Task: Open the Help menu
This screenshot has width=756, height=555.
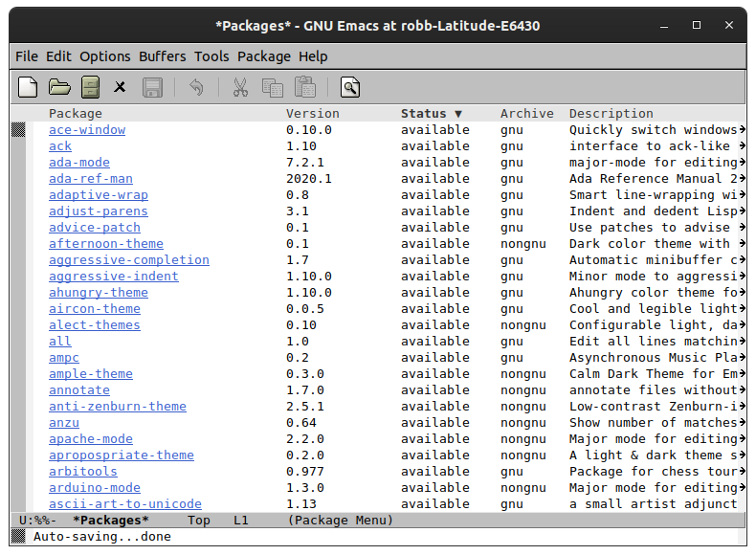Action: click(313, 56)
